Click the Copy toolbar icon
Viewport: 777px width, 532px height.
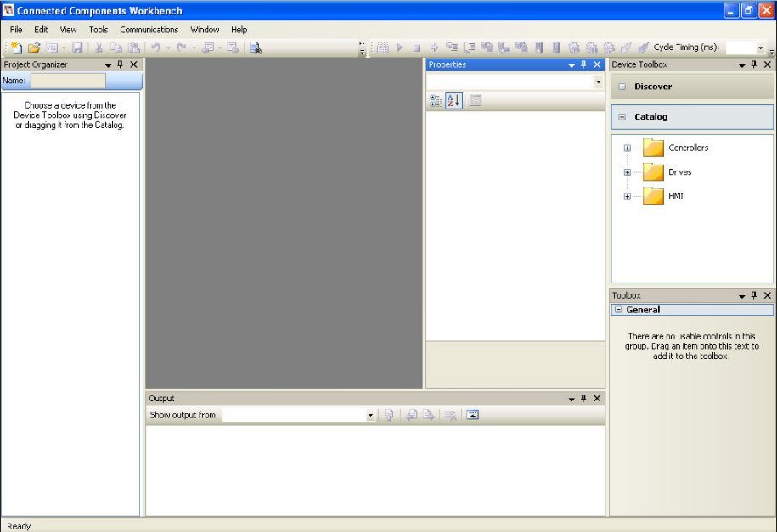click(x=116, y=48)
